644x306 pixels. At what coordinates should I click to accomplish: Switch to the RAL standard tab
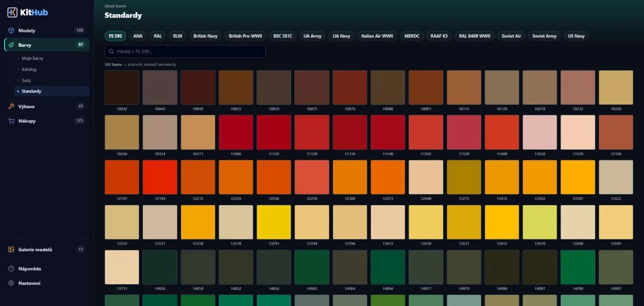158,36
